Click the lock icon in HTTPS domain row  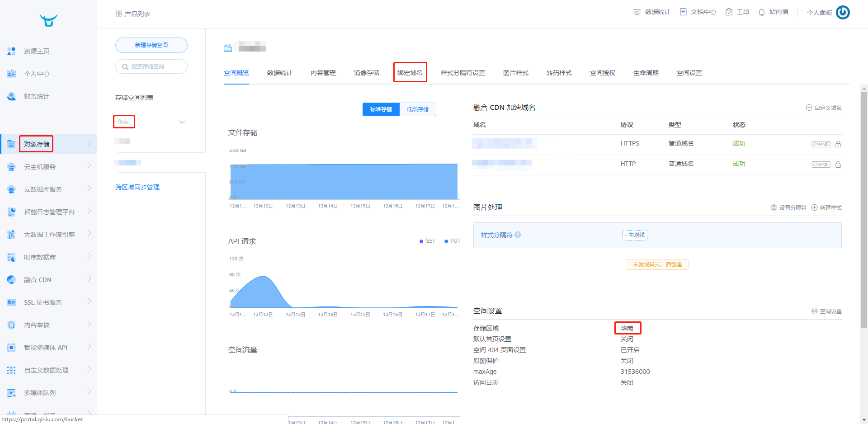tap(838, 144)
